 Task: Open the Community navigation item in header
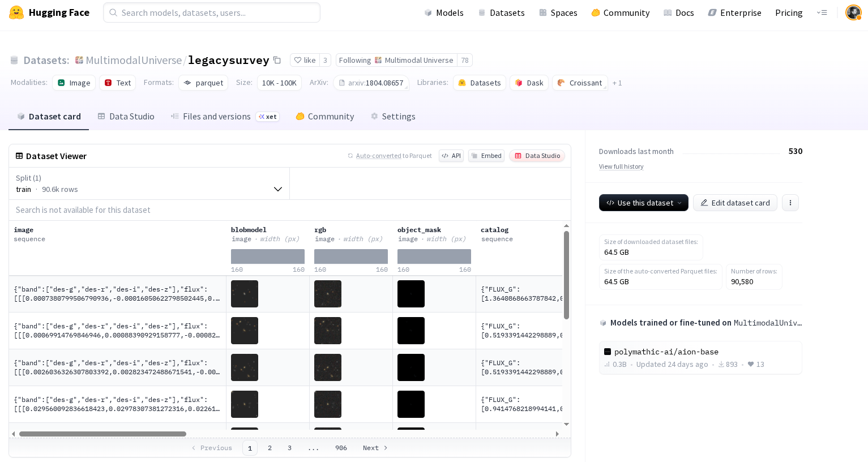[620, 12]
